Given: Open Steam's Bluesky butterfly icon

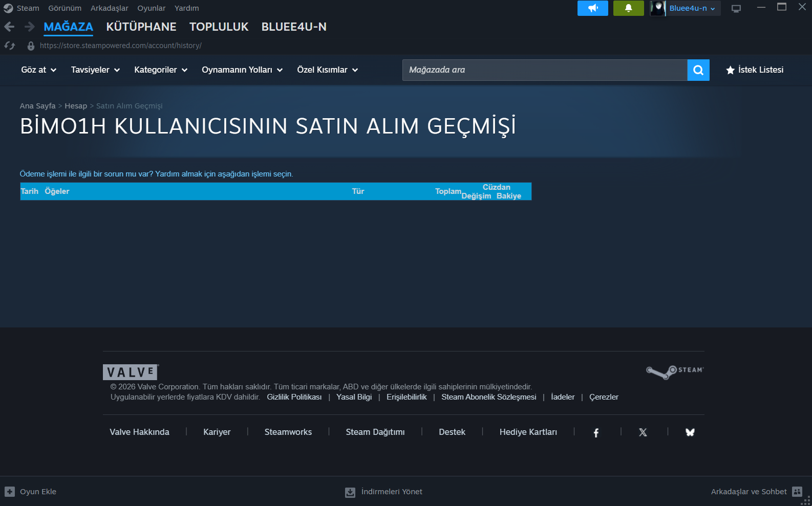Looking at the screenshot, I should coord(690,432).
